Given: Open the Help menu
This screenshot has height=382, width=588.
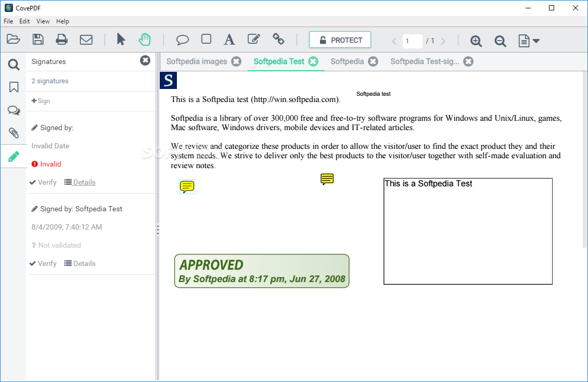Looking at the screenshot, I should (x=62, y=21).
